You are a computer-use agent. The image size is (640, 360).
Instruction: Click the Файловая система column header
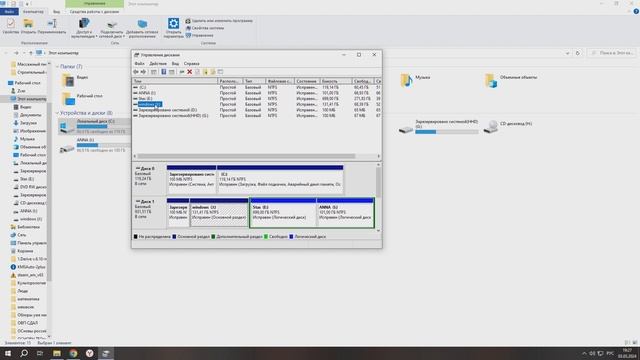pyautogui.click(x=280, y=81)
